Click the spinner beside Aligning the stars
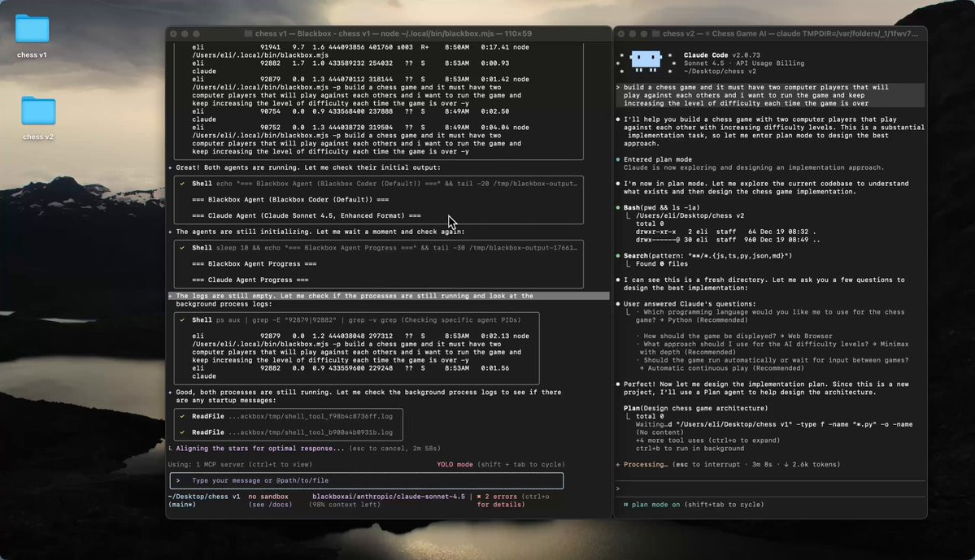The width and height of the screenshot is (975, 560). pyautogui.click(x=171, y=448)
